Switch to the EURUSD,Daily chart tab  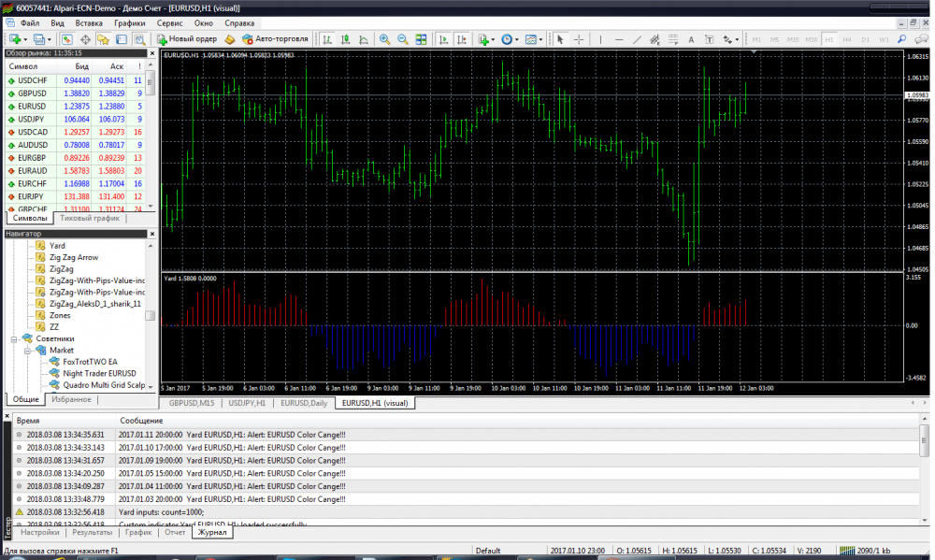(304, 403)
